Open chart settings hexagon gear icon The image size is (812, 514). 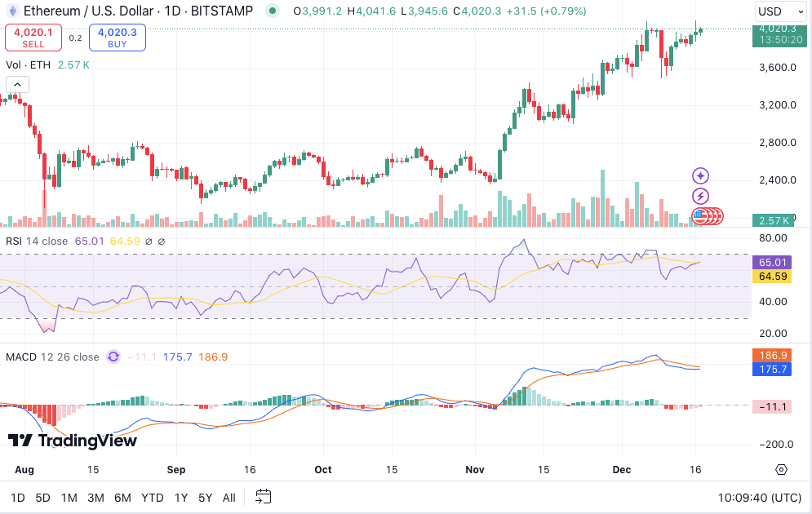(x=781, y=469)
